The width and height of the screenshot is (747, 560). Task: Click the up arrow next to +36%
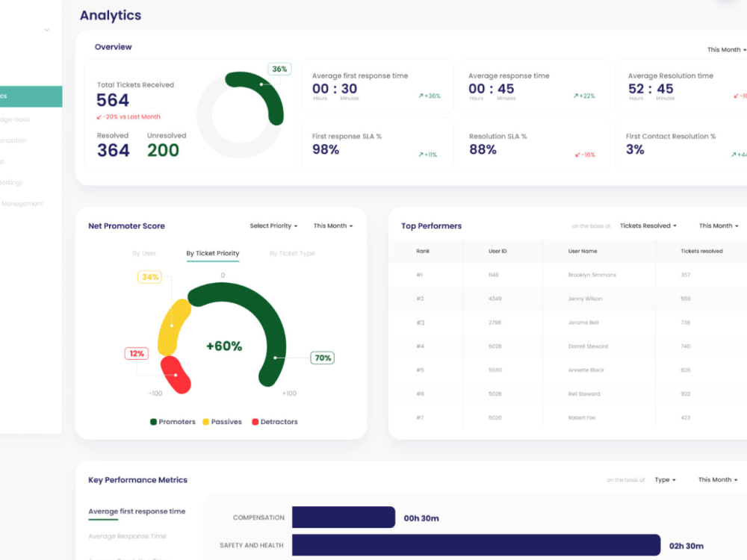(x=421, y=96)
